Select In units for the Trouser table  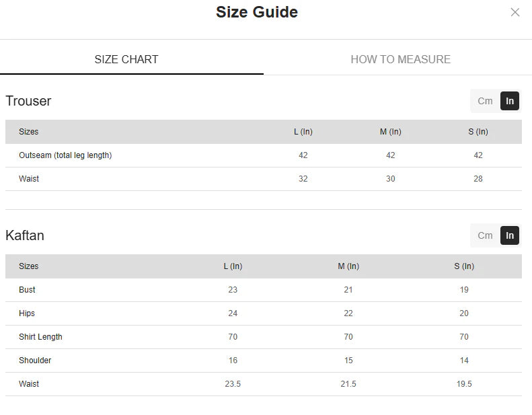(x=510, y=101)
